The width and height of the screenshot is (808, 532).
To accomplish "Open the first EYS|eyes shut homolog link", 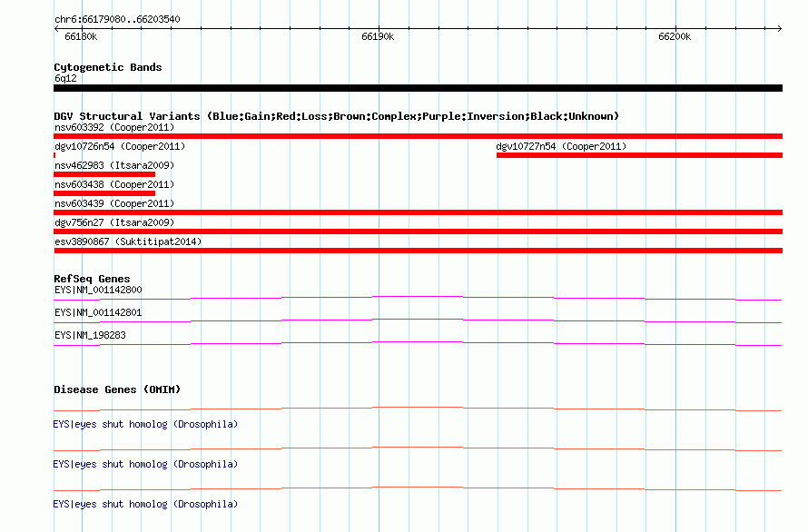I will pyautogui.click(x=145, y=424).
